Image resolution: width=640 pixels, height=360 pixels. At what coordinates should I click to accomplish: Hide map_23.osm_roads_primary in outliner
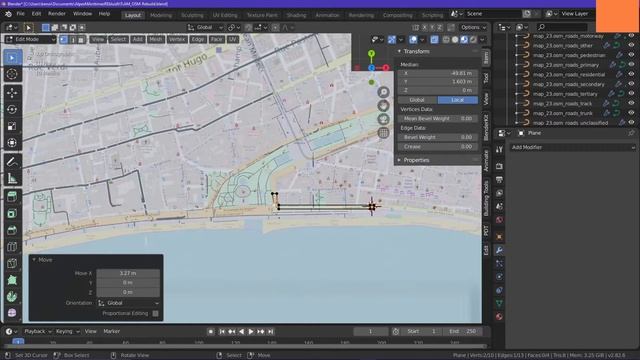pyautogui.click(x=631, y=64)
